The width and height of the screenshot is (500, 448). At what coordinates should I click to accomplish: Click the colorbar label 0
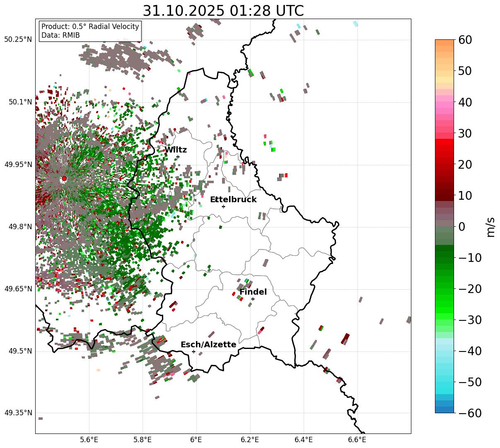point(461,227)
